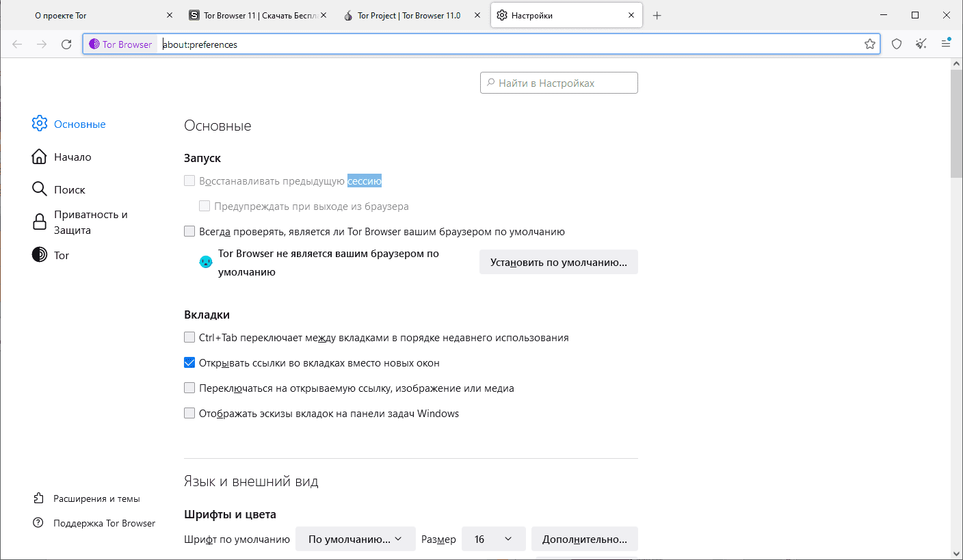Open "Расширения и темы" link
The width and height of the screenshot is (963, 560).
tap(96, 498)
